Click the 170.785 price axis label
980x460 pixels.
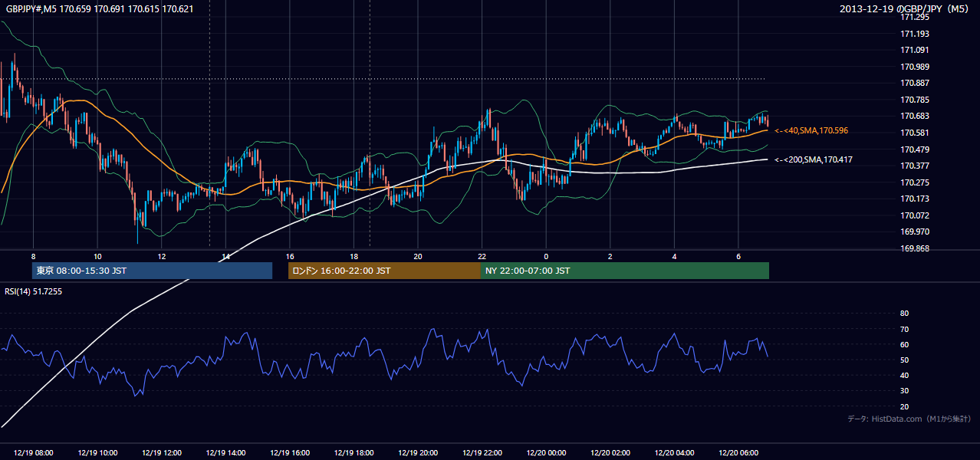(915, 100)
